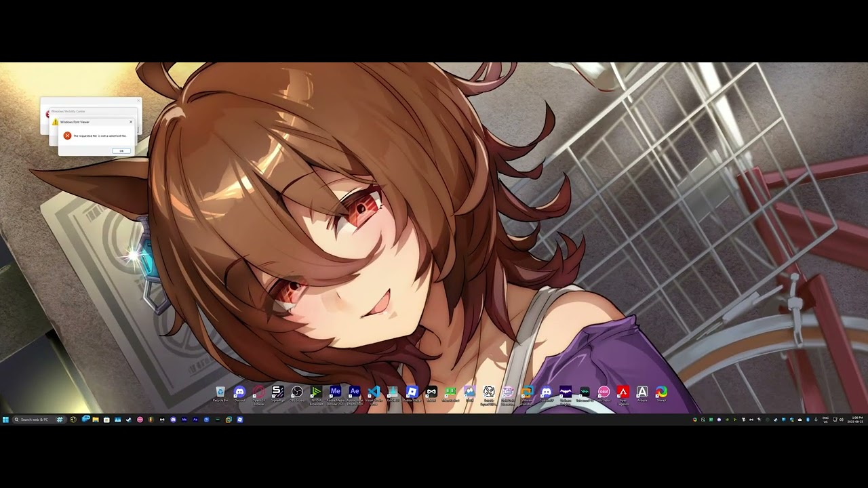Click the Bluetooth tray icon
Viewport: 868px width, 488px height.
(x=808, y=420)
